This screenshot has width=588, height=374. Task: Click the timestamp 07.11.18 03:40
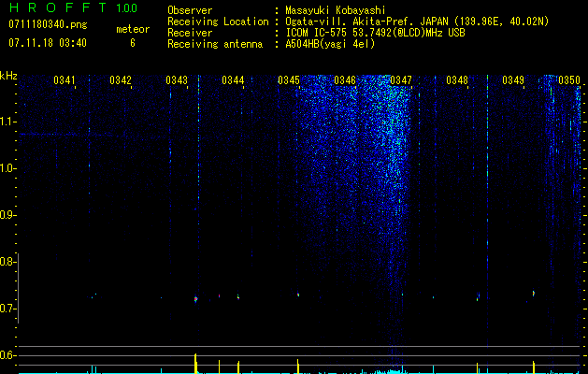coord(48,43)
